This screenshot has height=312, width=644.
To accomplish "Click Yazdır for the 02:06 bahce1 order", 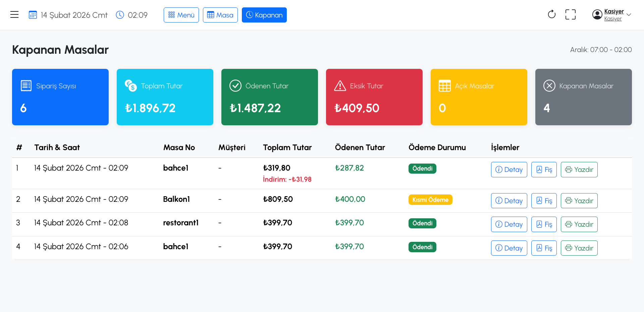I will [x=579, y=248].
